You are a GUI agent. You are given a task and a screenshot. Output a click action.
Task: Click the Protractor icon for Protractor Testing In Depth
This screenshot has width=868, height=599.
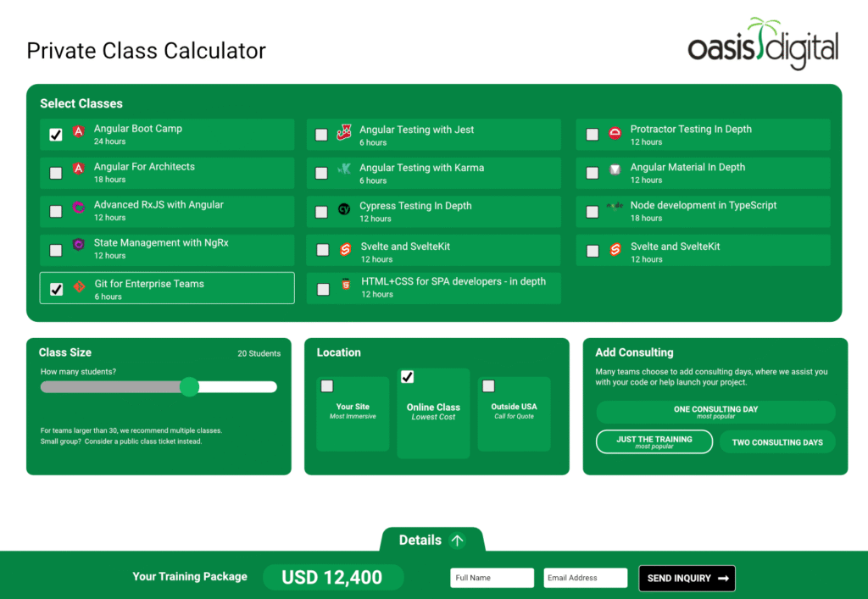615,133
